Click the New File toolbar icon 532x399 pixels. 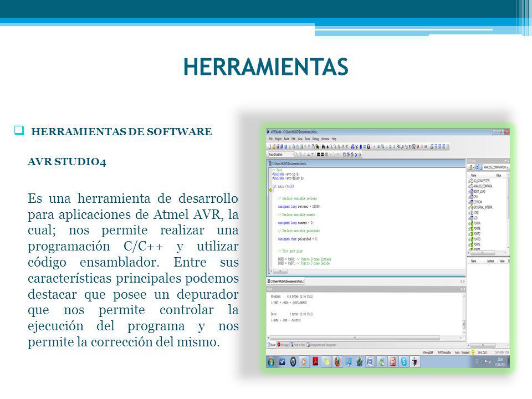pos(270,146)
